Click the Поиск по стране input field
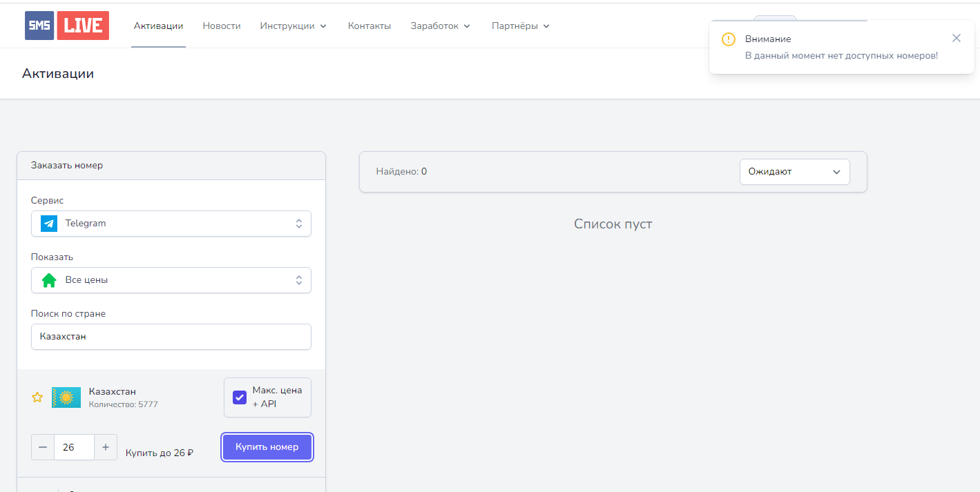Image resolution: width=980 pixels, height=492 pixels. click(171, 336)
